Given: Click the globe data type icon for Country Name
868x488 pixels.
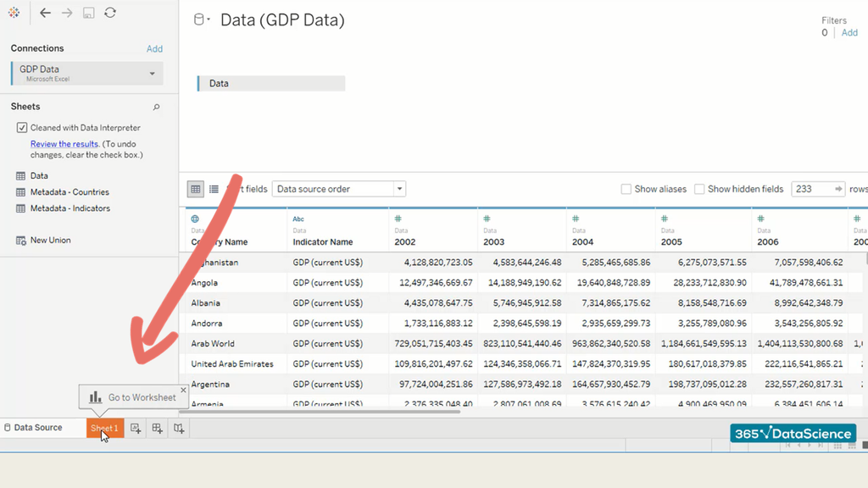Looking at the screenshot, I should [195, 219].
